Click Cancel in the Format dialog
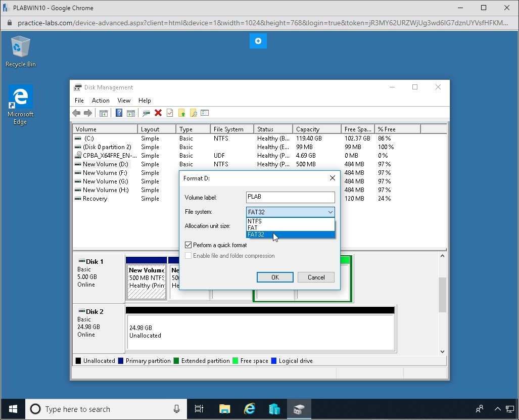 click(316, 277)
